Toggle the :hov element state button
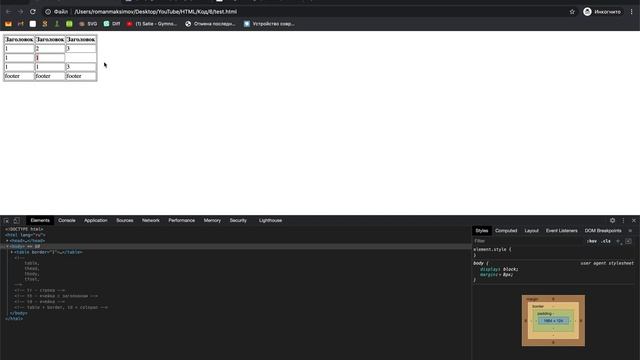 (592, 241)
